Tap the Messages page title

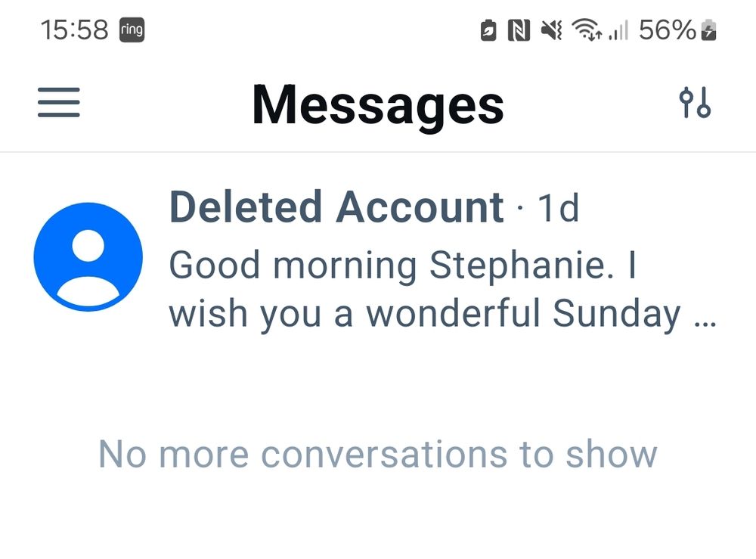pyautogui.click(x=378, y=104)
